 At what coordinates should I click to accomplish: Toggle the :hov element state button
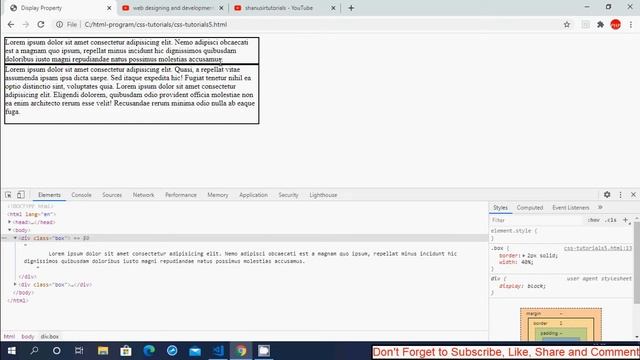tap(593, 220)
